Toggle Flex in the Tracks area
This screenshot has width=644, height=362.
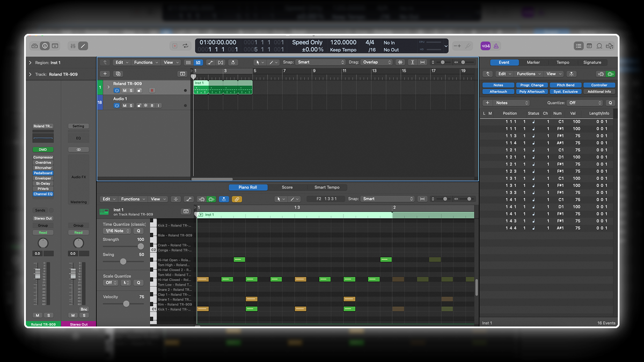221,63
